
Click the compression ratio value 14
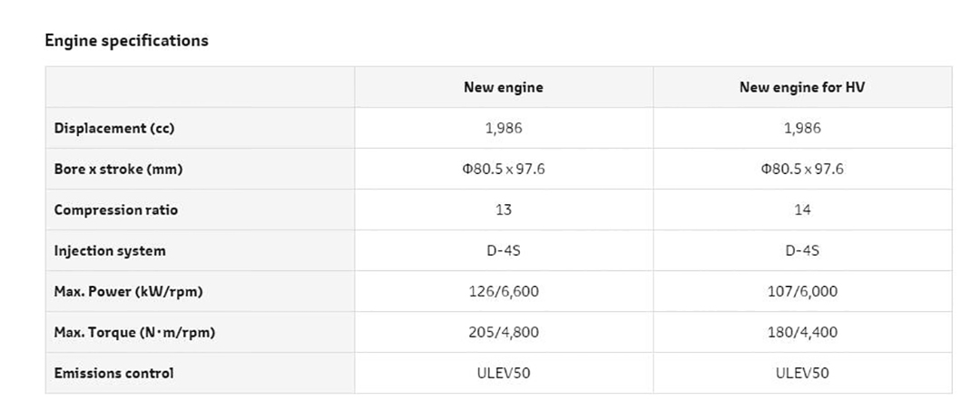coord(802,210)
